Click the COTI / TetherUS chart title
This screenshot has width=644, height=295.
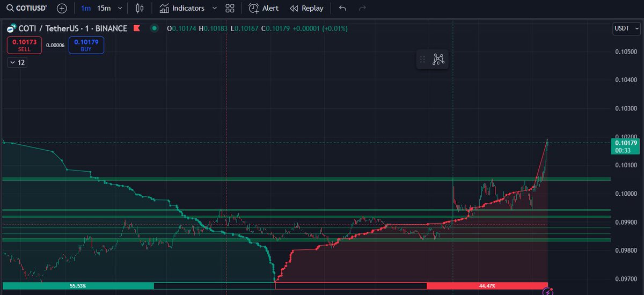(x=73, y=28)
